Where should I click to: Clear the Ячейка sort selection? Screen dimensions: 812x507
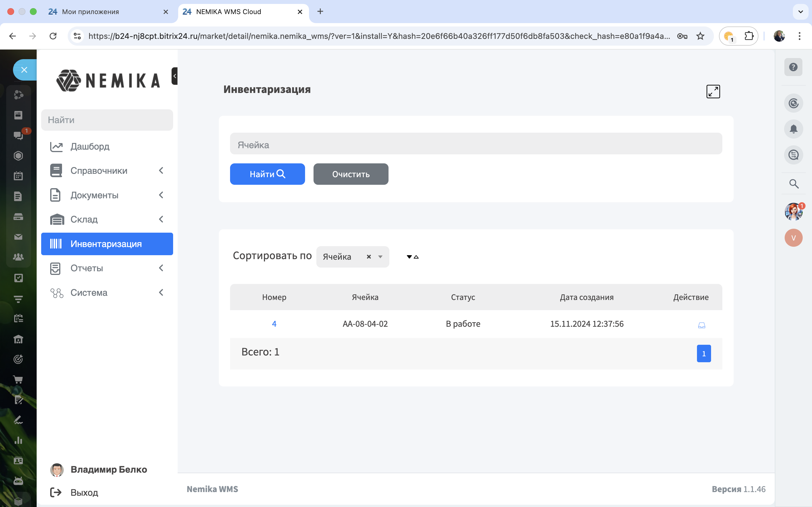pyautogui.click(x=369, y=257)
